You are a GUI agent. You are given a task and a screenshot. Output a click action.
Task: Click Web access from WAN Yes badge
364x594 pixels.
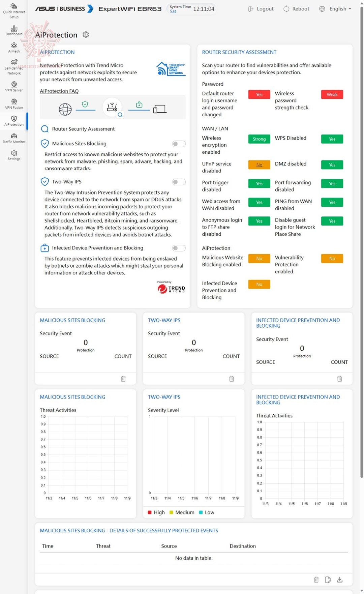[259, 202]
